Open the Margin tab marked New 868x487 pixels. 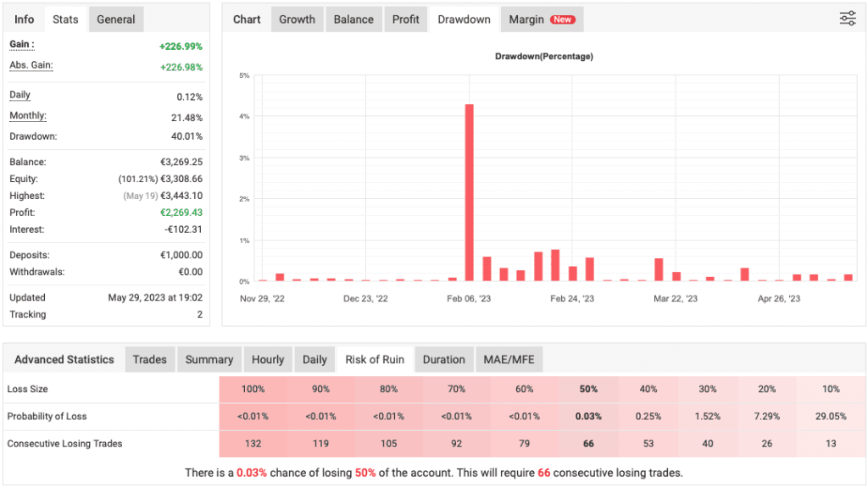click(541, 19)
